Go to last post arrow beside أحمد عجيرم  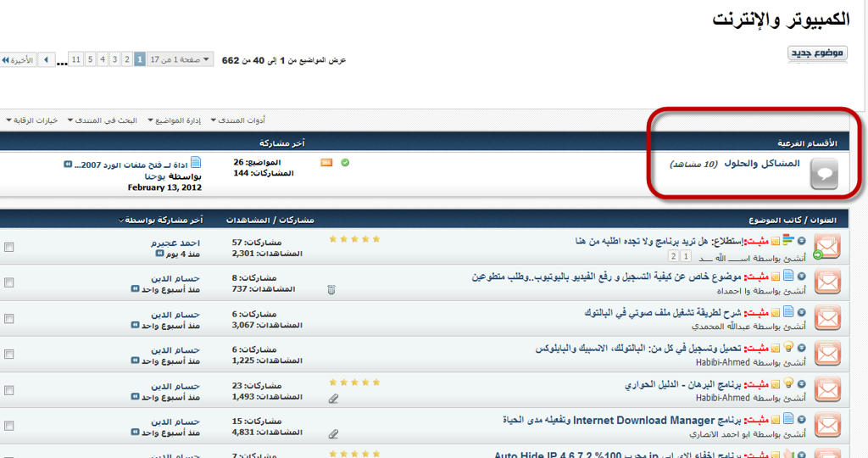(x=159, y=254)
